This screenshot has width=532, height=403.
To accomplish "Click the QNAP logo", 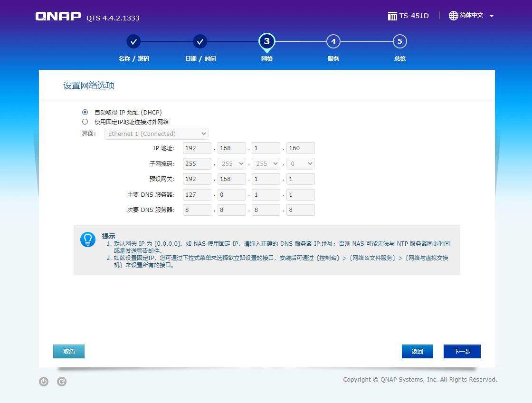I will click(57, 16).
